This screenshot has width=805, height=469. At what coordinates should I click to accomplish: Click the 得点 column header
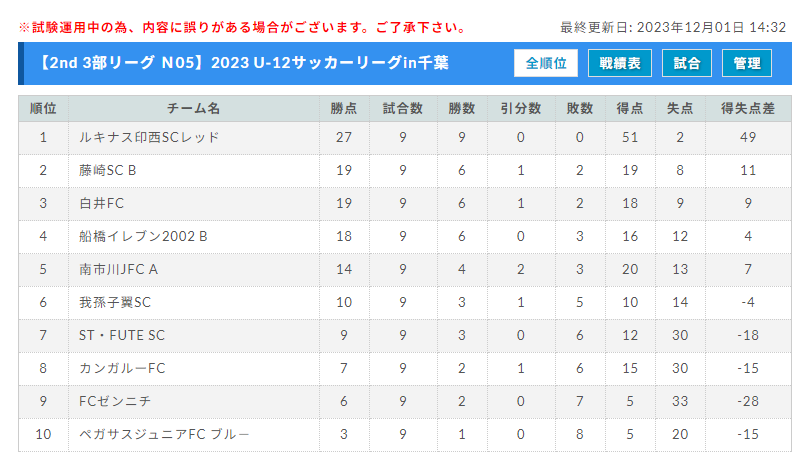pyautogui.click(x=630, y=109)
